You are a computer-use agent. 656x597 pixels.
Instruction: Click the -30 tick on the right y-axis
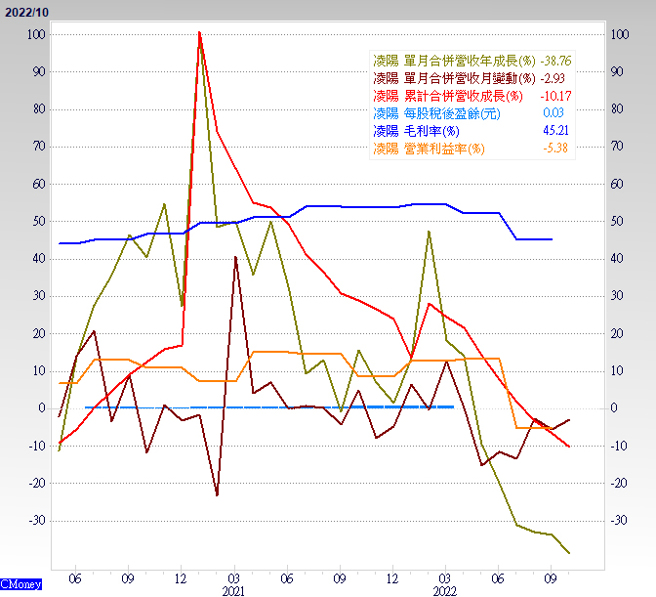[619, 520]
